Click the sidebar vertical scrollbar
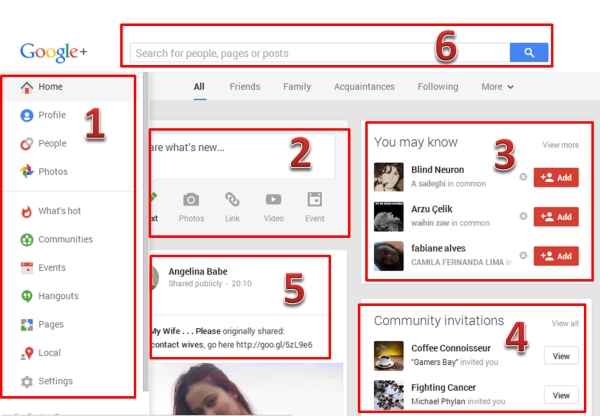The height and width of the screenshot is (416, 600). pos(145,232)
